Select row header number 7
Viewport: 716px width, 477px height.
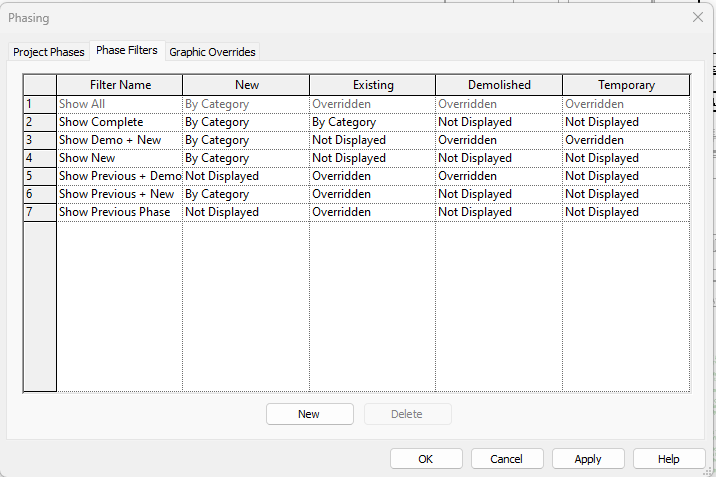coord(40,212)
